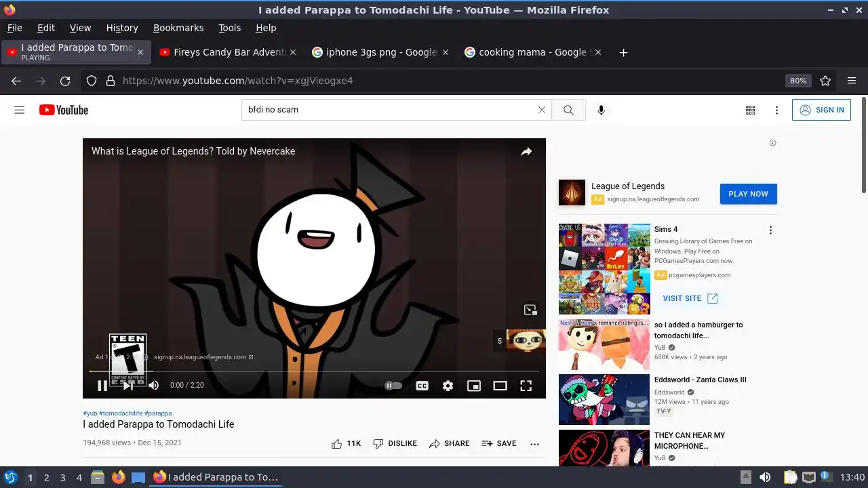This screenshot has height=488, width=868.
Task: Open the Bookmarks menu
Action: [x=178, y=28]
